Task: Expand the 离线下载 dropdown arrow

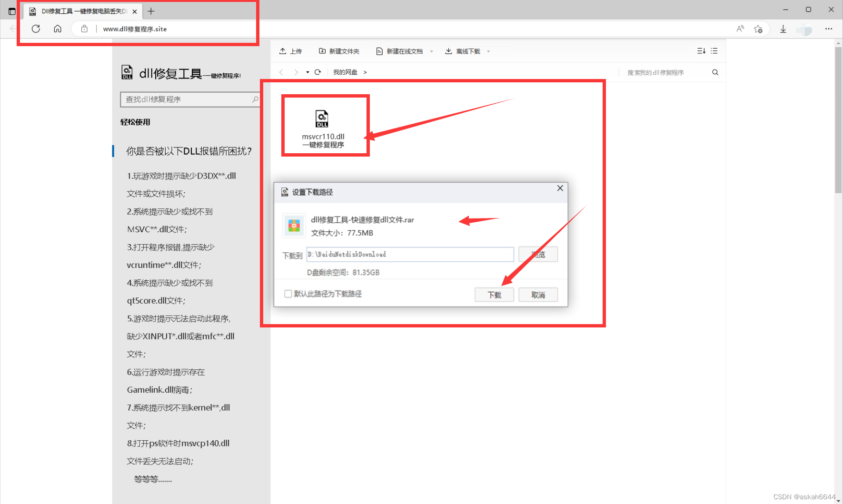Action: point(488,51)
